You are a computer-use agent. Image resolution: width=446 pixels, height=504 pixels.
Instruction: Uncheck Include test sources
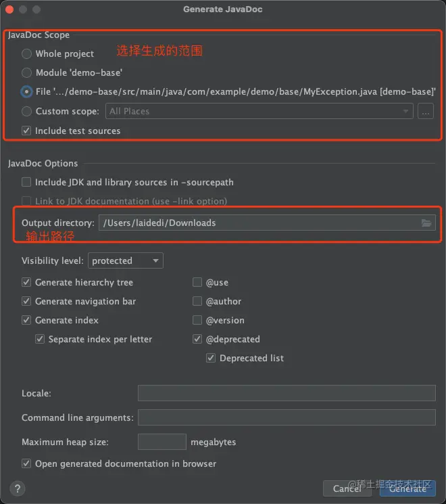point(27,131)
